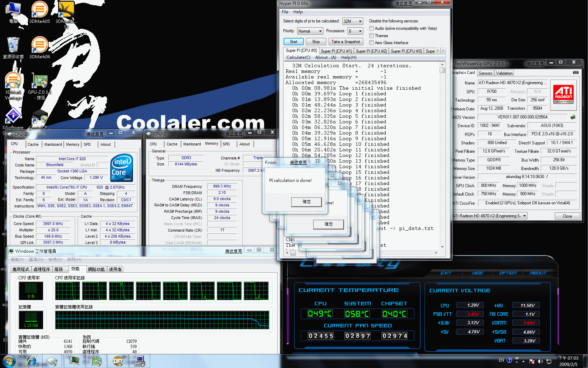Open the Task Manager taskbar icon
588x368 pixels.
pos(74,361)
